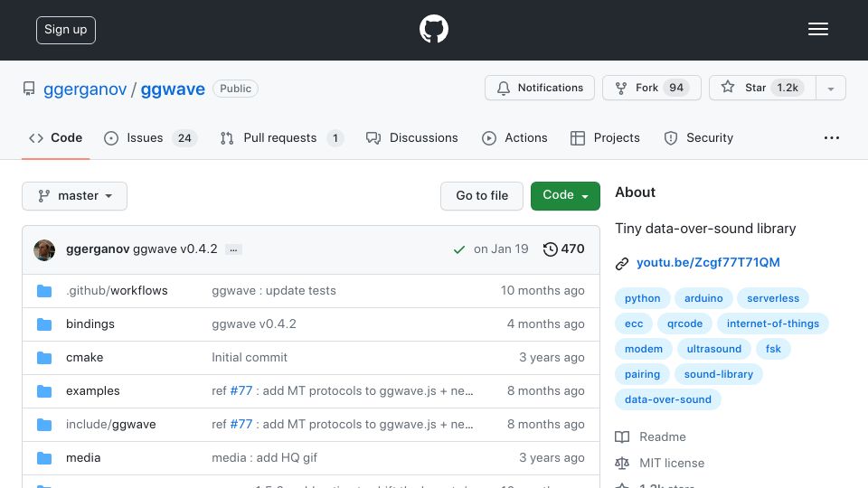The height and width of the screenshot is (488, 868).
Task: Open the cmake folder
Action: pos(85,358)
